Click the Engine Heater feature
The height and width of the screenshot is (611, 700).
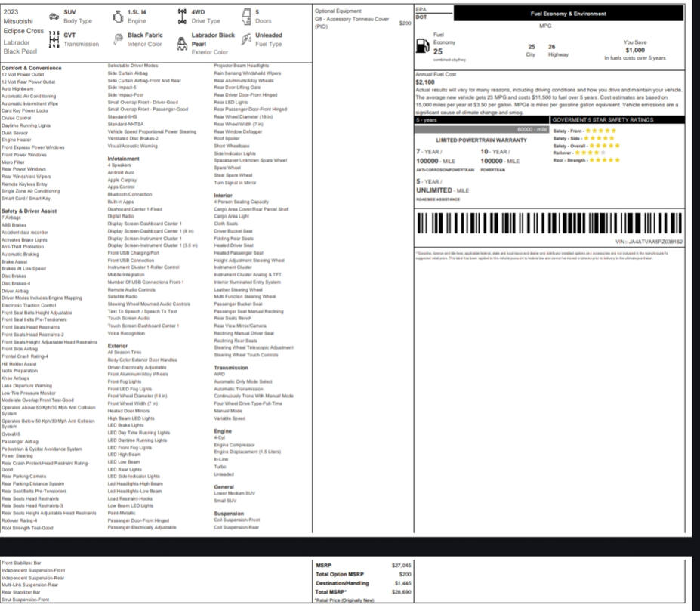point(17,140)
